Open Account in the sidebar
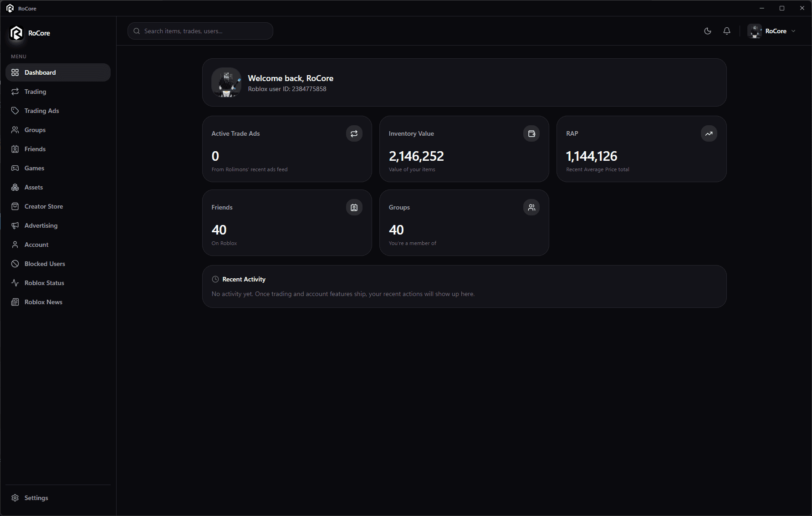The height and width of the screenshot is (516, 812). [x=58, y=245]
